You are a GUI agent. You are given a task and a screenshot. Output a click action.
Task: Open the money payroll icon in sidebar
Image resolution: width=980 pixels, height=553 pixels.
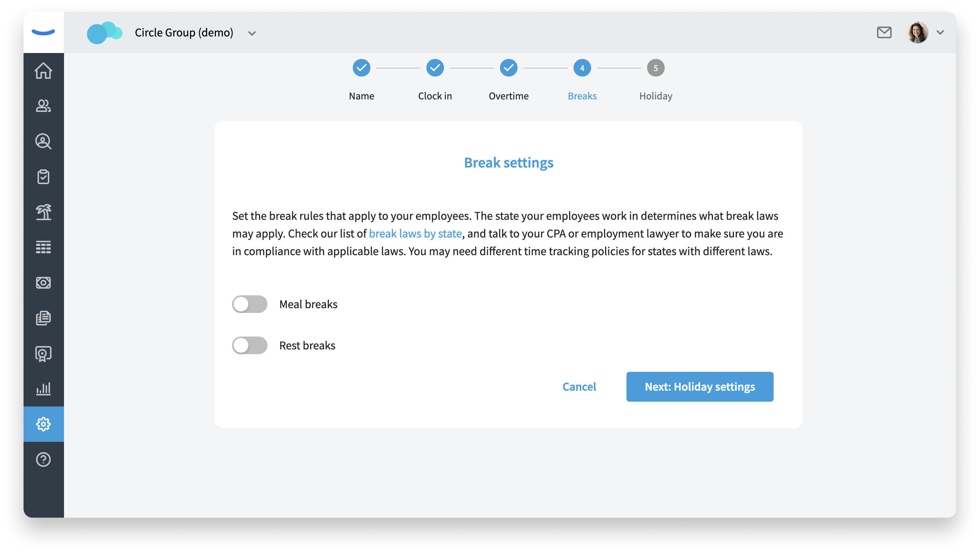click(43, 283)
